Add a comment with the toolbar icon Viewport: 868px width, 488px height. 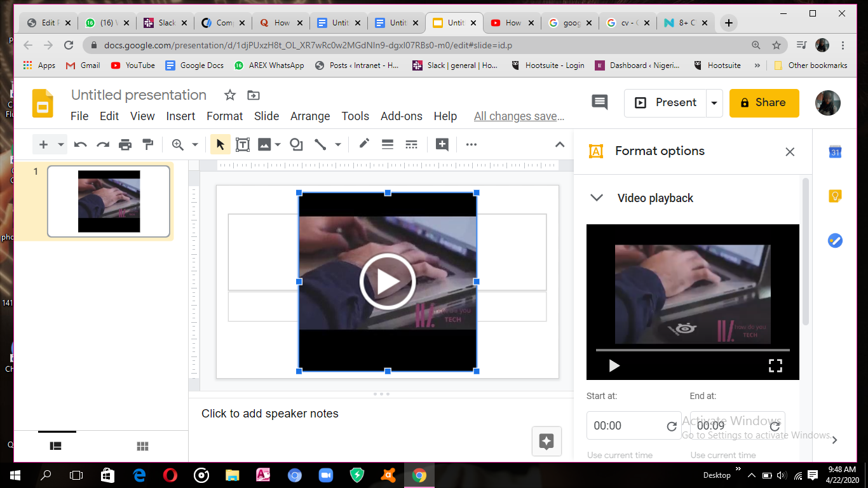(442, 145)
